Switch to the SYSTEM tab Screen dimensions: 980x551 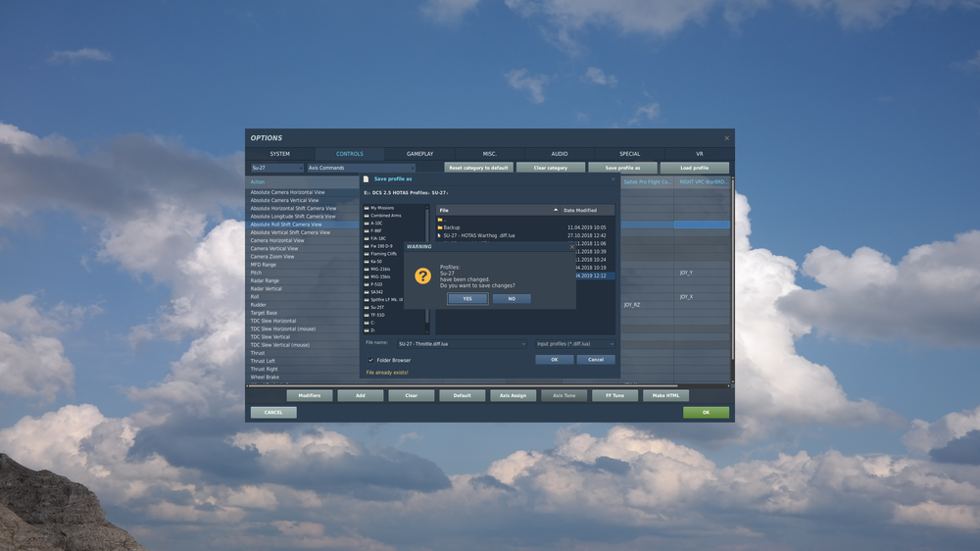coord(280,154)
